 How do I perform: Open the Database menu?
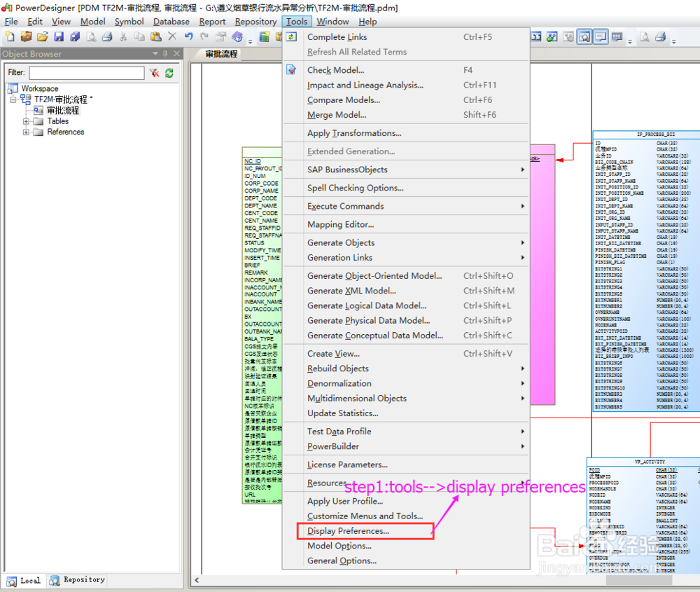pyautogui.click(x=171, y=22)
